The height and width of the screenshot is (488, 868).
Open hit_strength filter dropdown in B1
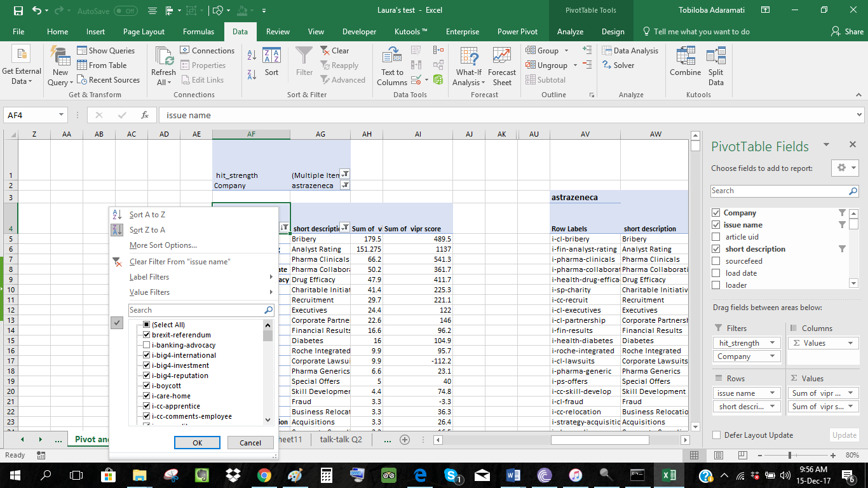pos(345,175)
